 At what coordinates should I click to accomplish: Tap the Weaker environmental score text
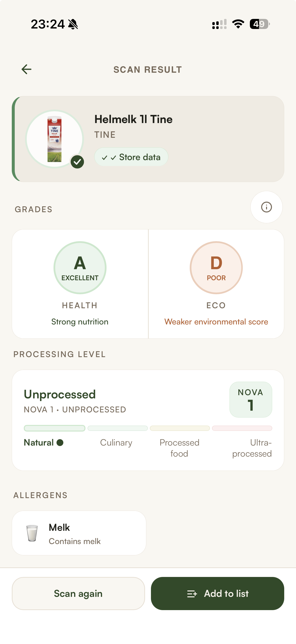[x=216, y=322]
